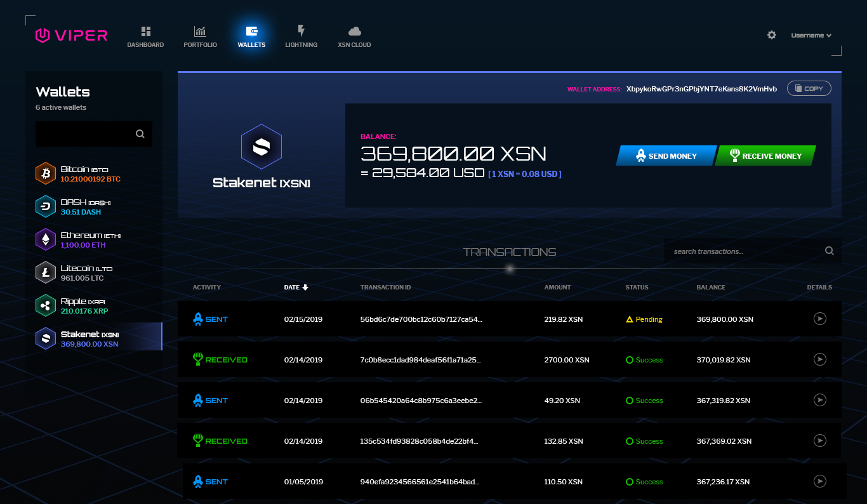Select the Bitcoin wallet

pyautogui.click(x=94, y=174)
